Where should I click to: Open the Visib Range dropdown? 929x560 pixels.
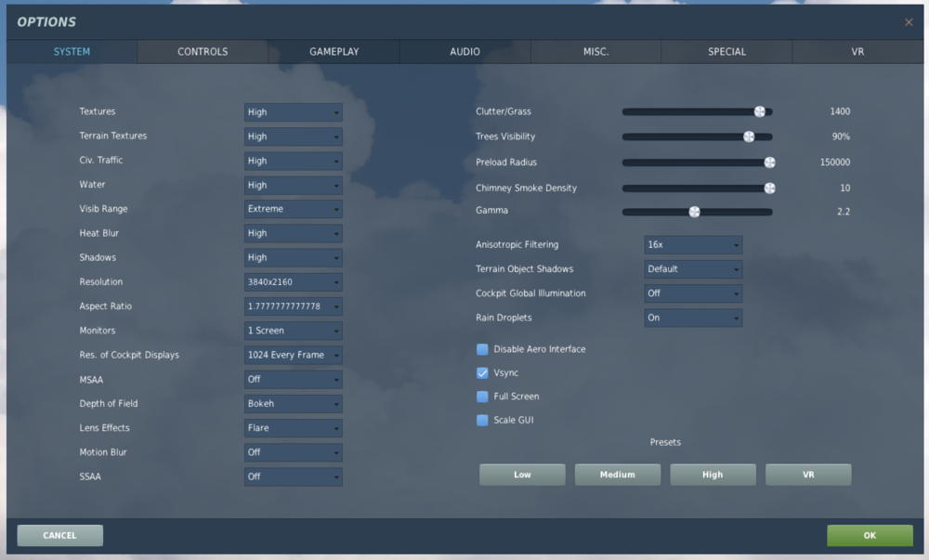click(x=293, y=208)
